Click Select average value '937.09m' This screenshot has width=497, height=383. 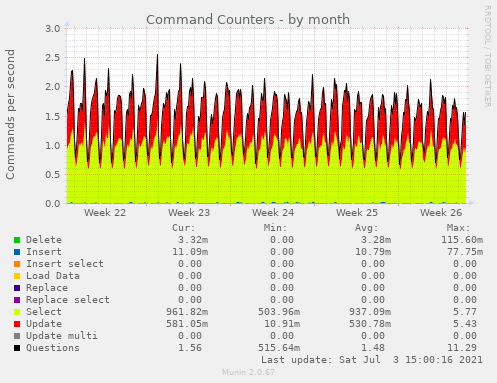tap(370, 312)
